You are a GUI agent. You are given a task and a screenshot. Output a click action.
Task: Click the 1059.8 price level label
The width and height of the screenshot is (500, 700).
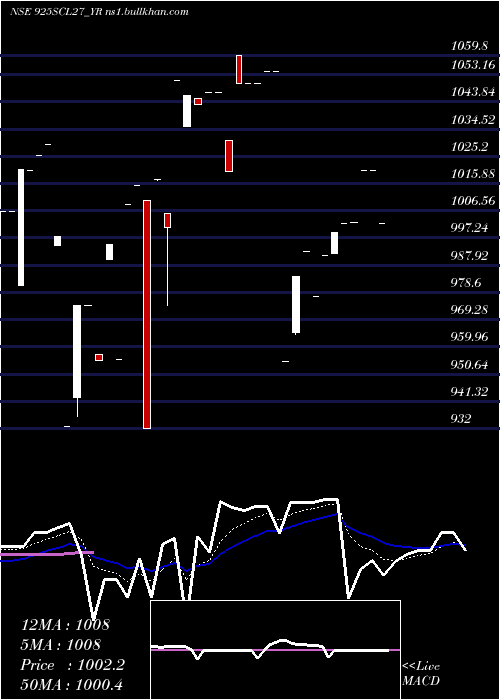pos(469,46)
